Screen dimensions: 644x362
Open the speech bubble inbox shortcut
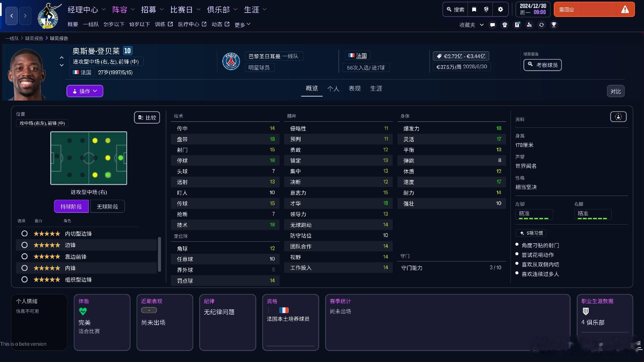[492, 25]
